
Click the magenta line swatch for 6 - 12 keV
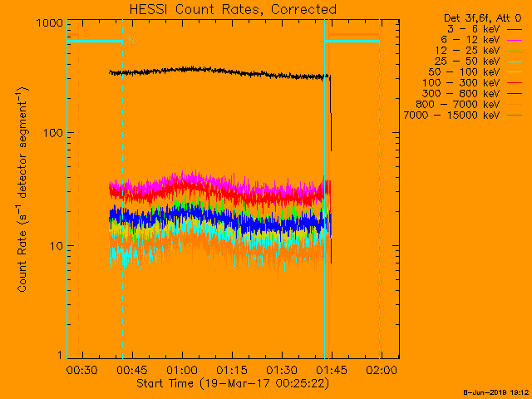pos(515,41)
